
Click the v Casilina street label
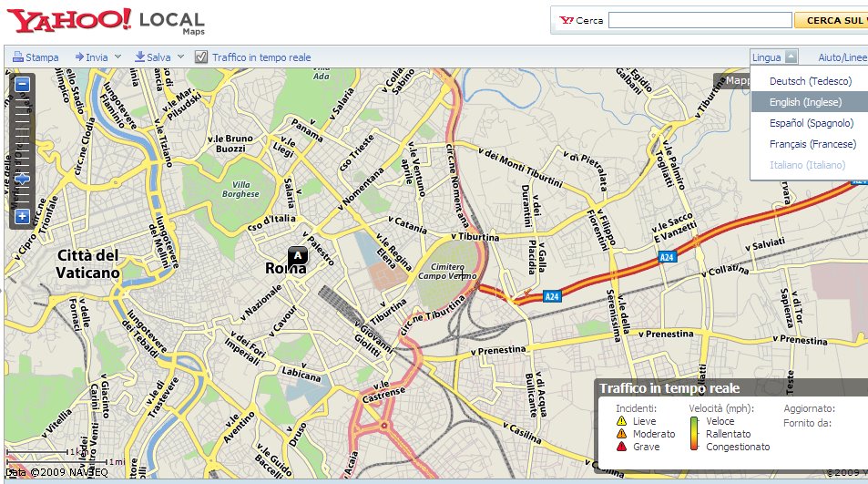pos(523,432)
